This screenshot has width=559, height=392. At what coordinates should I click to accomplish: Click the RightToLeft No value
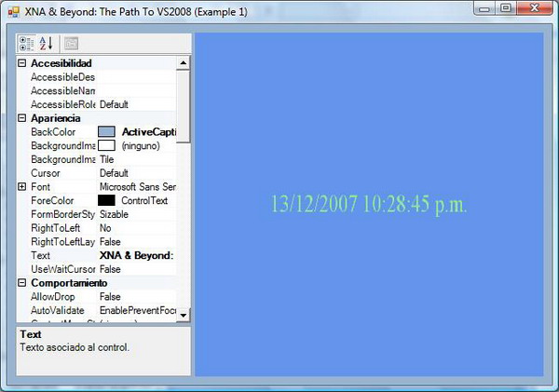[x=105, y=228]
